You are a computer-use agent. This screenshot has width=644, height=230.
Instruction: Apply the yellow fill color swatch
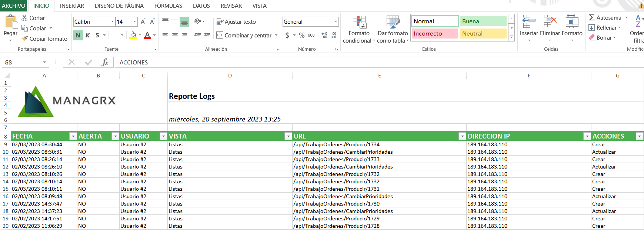tap(133, 35)
